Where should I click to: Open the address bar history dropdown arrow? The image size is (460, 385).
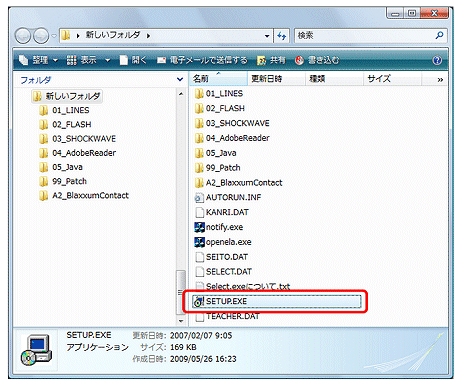pyautogui.click(x=267, y=36)
